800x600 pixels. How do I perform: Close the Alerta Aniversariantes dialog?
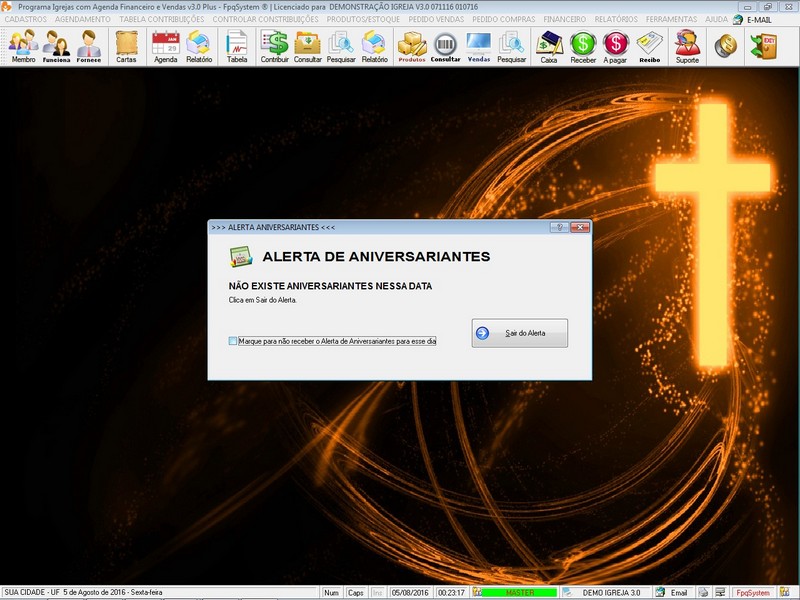(580, 227)
